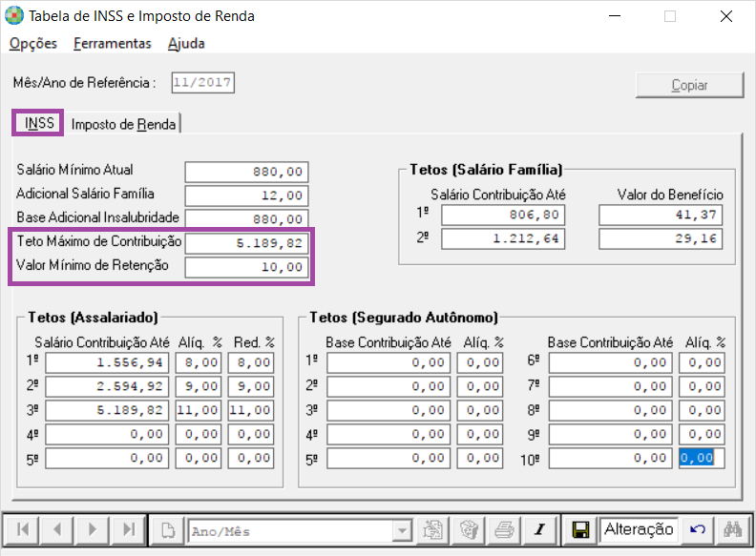Click the Assalariado 3rd row Alíq. 11,00 field
The height and width of the screenshot is (556, 756).
point(199,410)
